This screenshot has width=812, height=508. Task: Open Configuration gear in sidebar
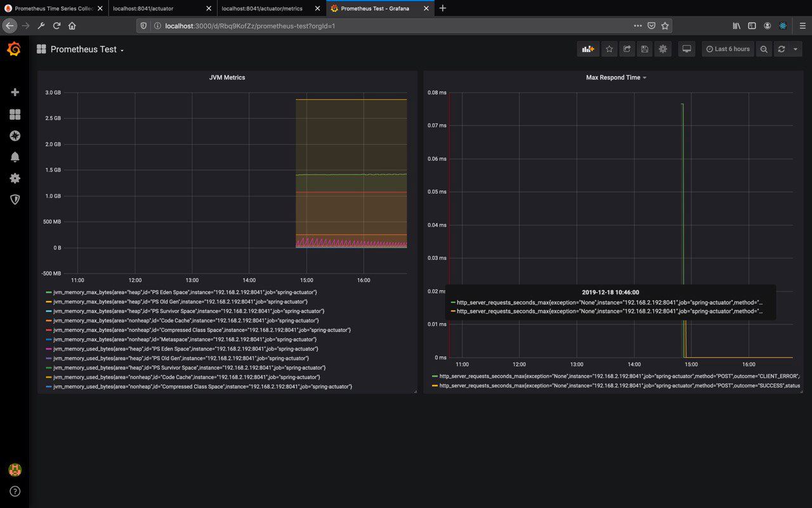point(15,178)
